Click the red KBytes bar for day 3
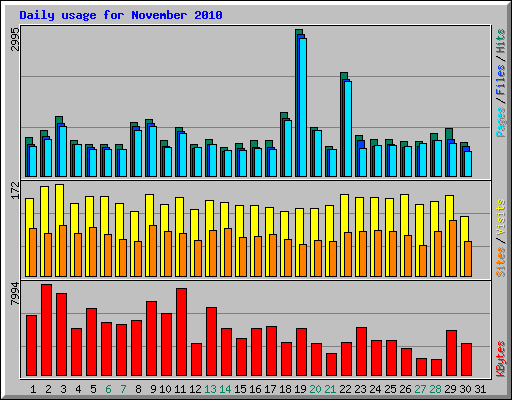This screenshot has width=512, height=400. 61,334
